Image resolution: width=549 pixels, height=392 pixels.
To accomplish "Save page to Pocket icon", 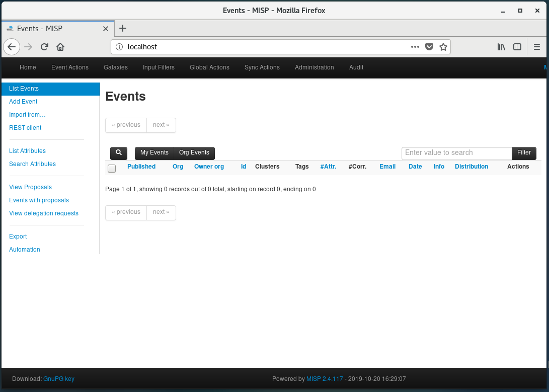I will (429, 47).
